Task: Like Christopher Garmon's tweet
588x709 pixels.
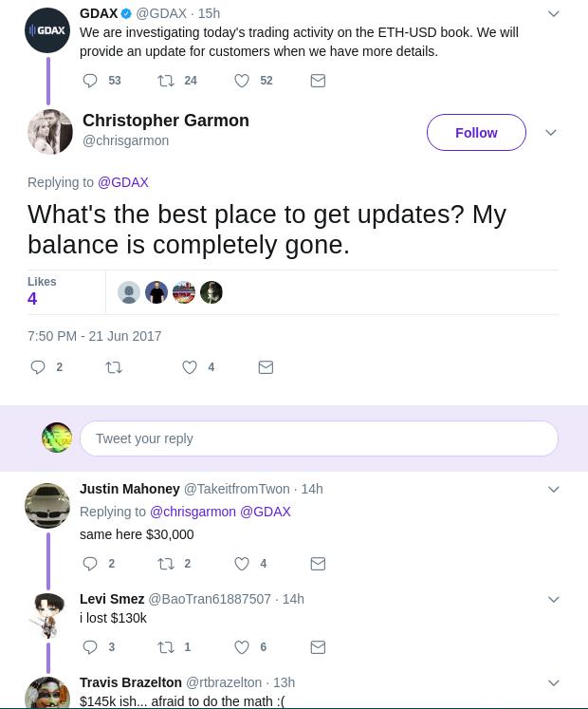Action: pos(191,367)
